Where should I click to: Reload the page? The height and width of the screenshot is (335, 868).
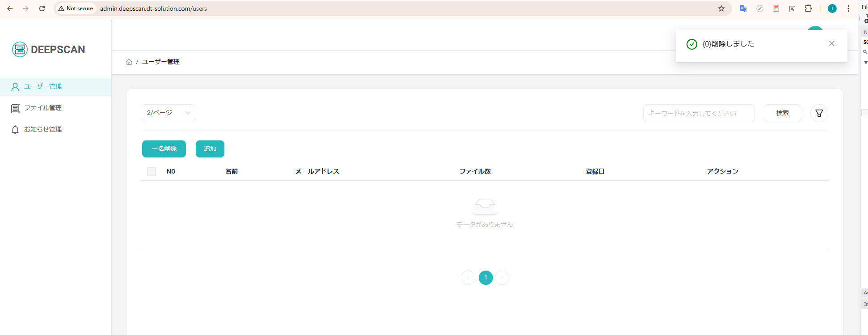pyautogui.click(x=42, y=8)
